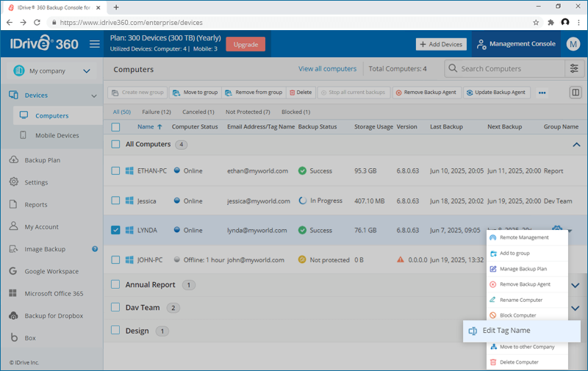Switch to the Failure (12) filter tab
The width and height of the screenshot is (588, 371).
pyautogui.click(x=157, y=112)
